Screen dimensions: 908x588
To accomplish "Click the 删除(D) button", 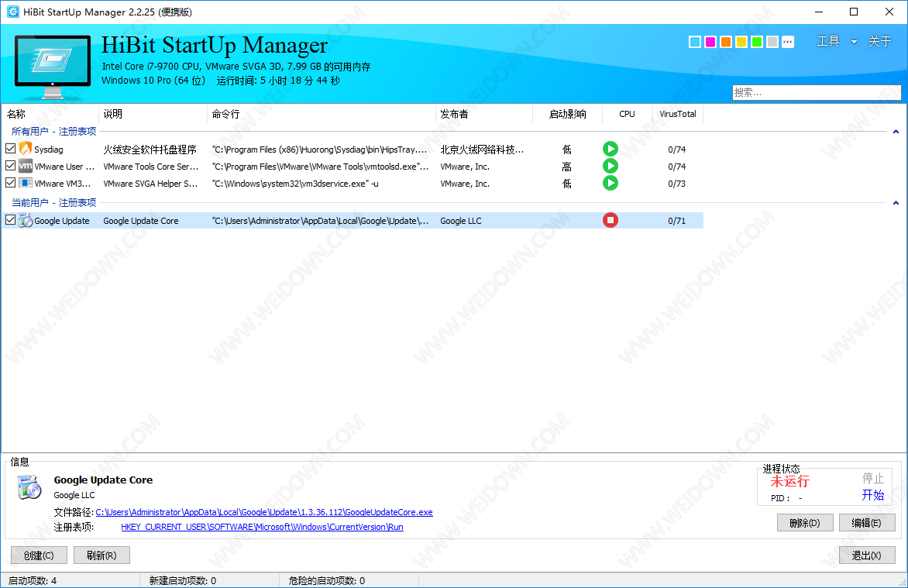I will pos(805,523).
